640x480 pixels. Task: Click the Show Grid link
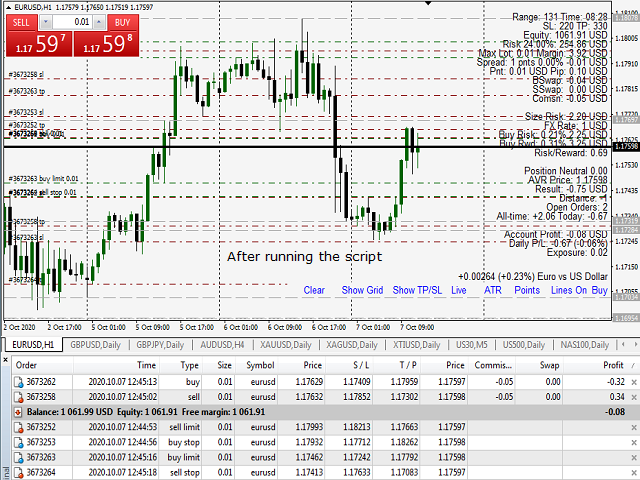pyautogui.click(x=362, y=290)
